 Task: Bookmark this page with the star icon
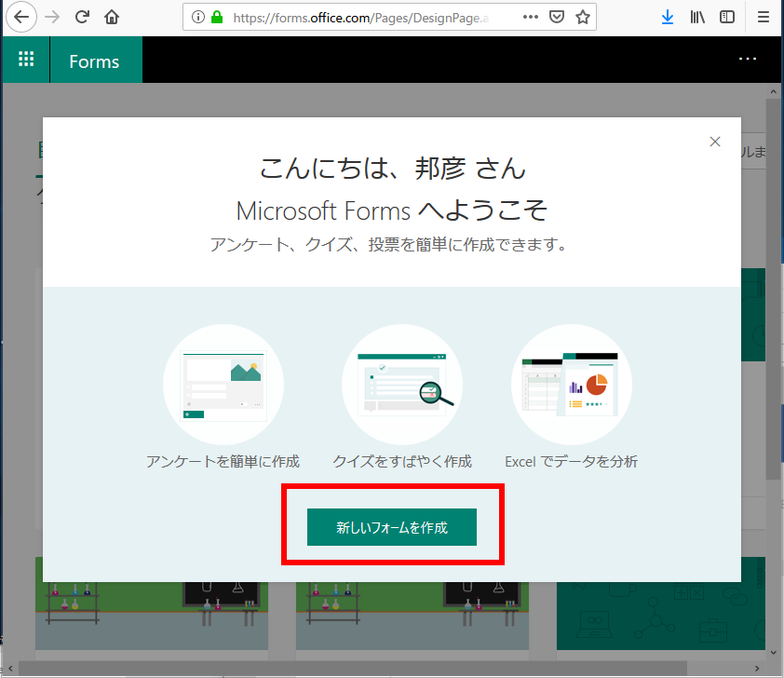[583, 18]
